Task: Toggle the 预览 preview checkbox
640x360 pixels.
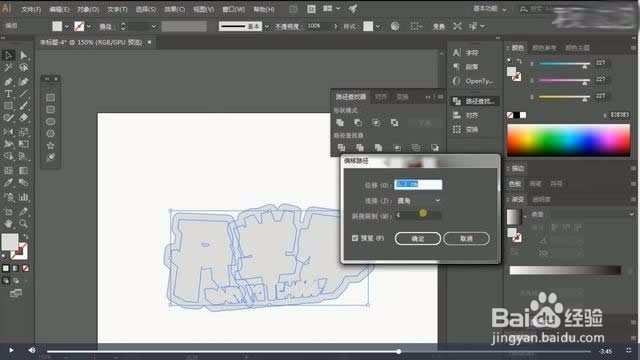Action: tap(355, 238)
